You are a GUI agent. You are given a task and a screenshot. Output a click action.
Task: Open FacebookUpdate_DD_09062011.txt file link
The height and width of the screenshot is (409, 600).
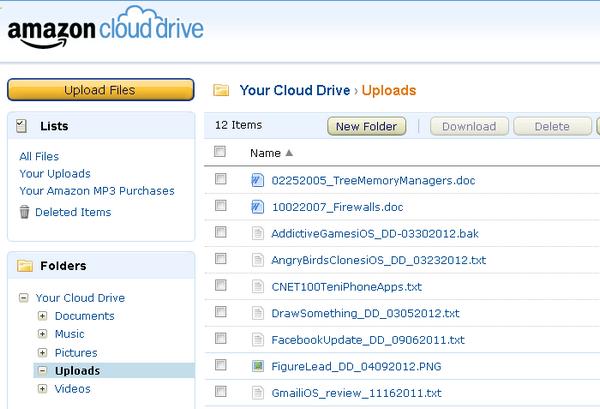(368, 340)
